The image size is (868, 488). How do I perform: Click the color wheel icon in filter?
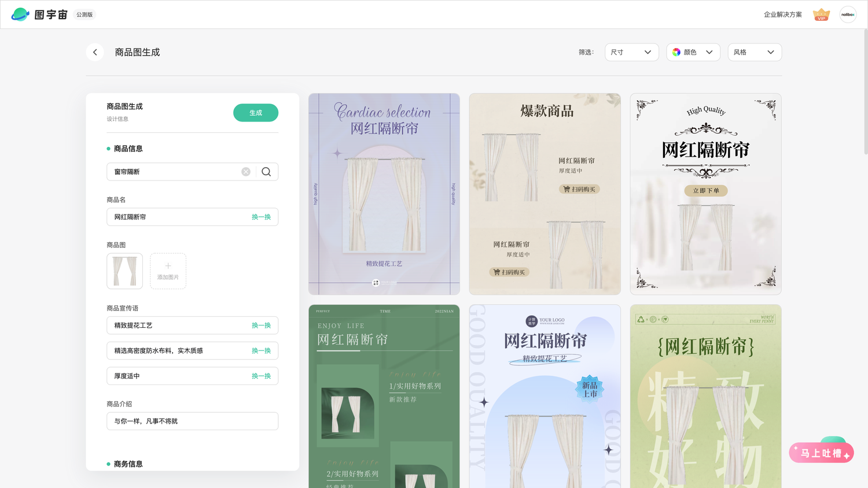(x=676, y=52)
